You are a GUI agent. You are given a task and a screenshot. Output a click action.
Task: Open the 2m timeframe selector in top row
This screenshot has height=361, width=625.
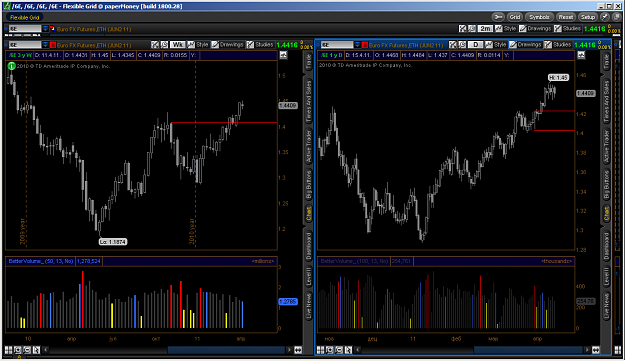pyautogui.click(x=485, y=29)
